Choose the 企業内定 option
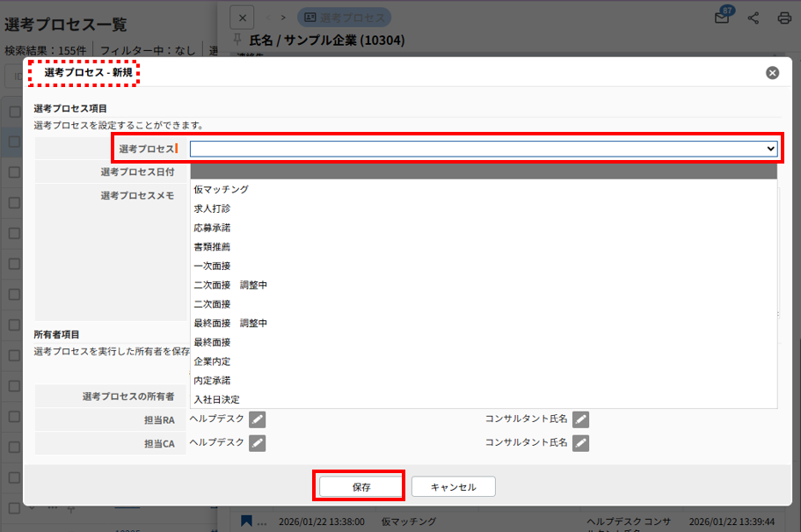The height and width of the screenshot is (532, 801). pyautogui.click(x=212, y=361)
